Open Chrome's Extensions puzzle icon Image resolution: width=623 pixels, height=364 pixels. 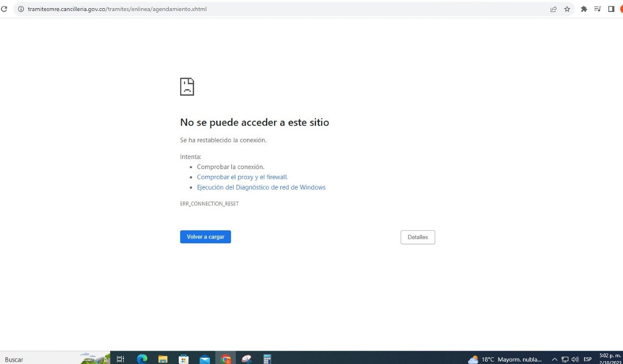coord(584,9)
